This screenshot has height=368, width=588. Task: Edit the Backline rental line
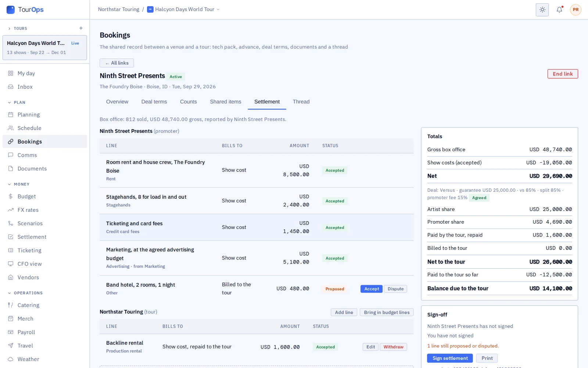[370, 347]
